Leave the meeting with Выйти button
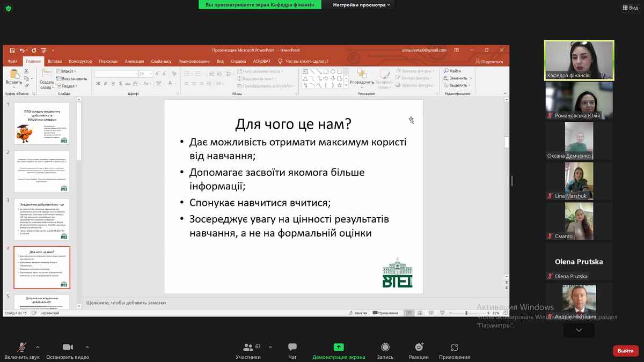This screenshot has height=362, width=644. click(625, 351)
